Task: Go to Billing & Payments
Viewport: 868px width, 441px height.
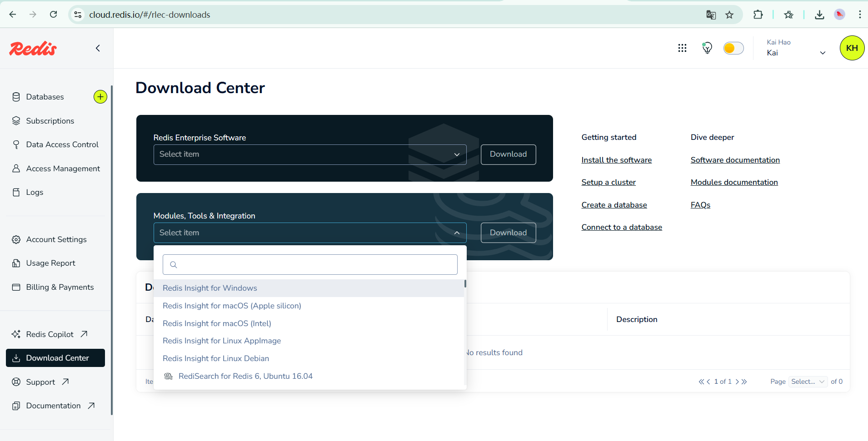Action: pos(60,287)
